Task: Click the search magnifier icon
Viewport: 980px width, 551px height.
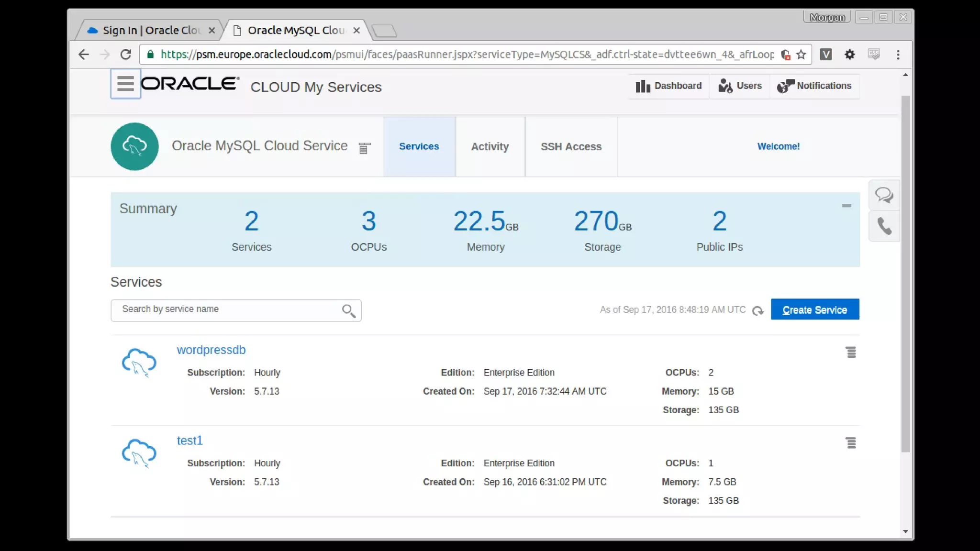Action: (348, 311)
